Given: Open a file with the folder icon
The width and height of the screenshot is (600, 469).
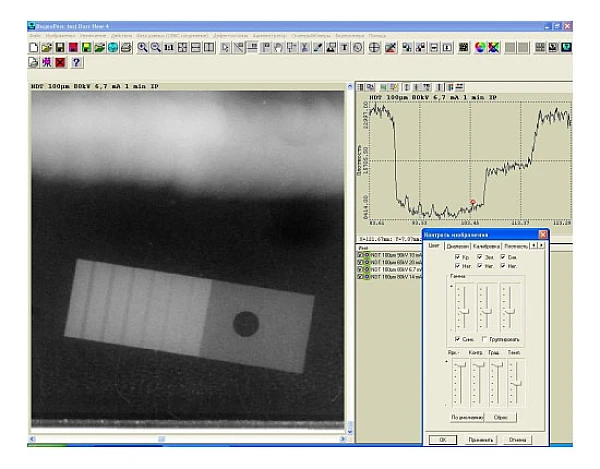Looking at the screenshot, I should 47,47.
